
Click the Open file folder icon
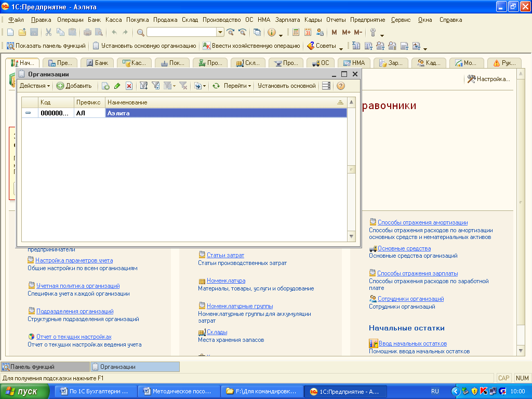pos(22,32)
